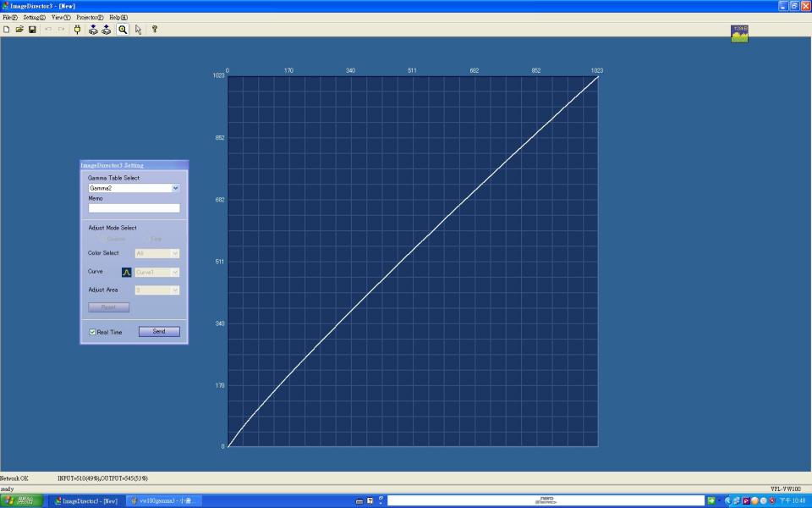Select the magnifier zoom tool
The height and width of the screenshot is (508, 812).
tap(123, 30)
